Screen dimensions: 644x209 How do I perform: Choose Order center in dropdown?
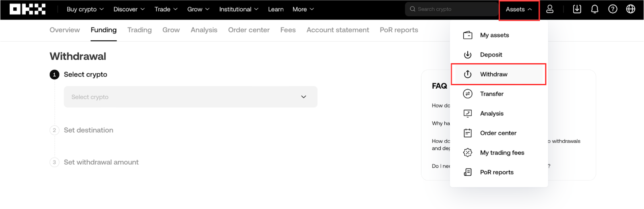[x=499, y=133]
